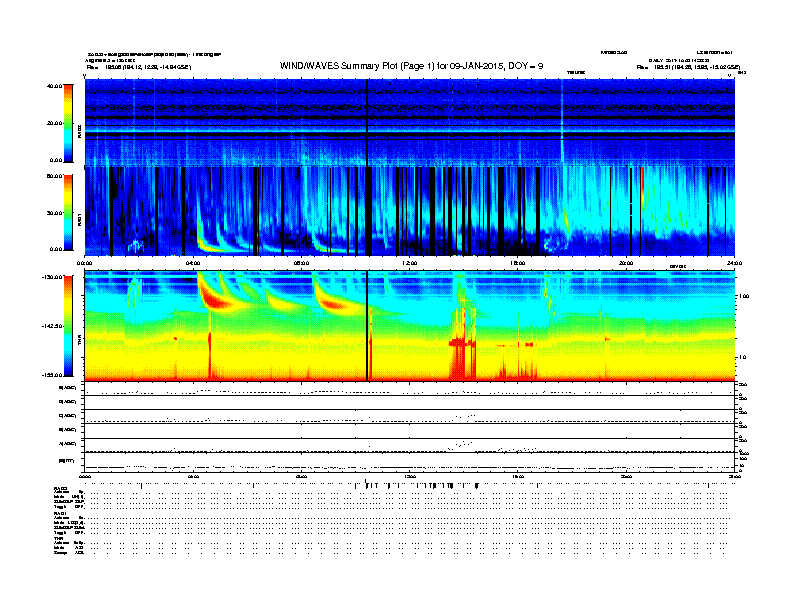
Task: Click inside the RAD1 spectrogram panel
Action: click(409, 211)
